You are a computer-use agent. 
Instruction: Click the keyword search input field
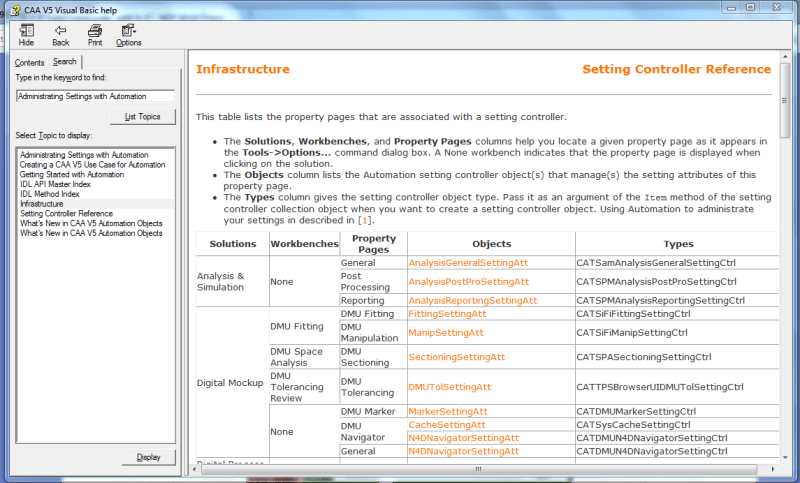point(95,96)
